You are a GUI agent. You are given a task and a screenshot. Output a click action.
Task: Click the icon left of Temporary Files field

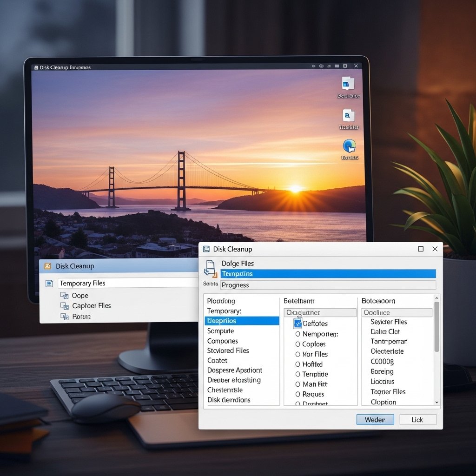coord(49,283)
